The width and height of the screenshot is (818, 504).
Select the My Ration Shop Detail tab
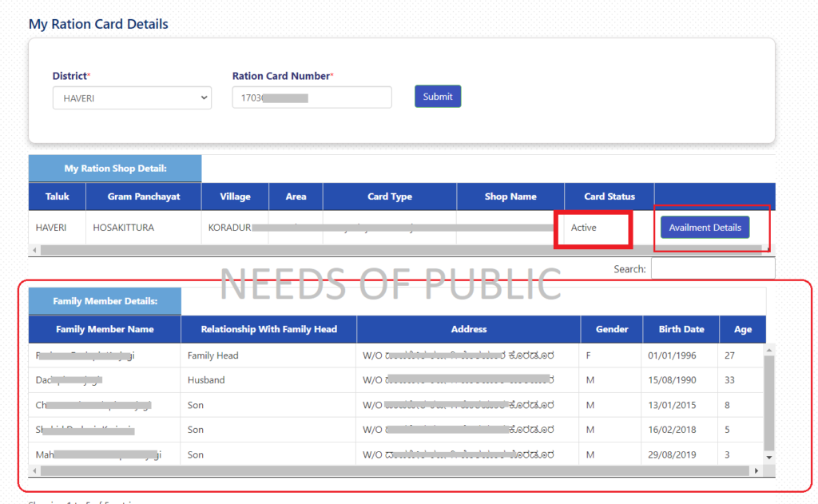(115, 169)
